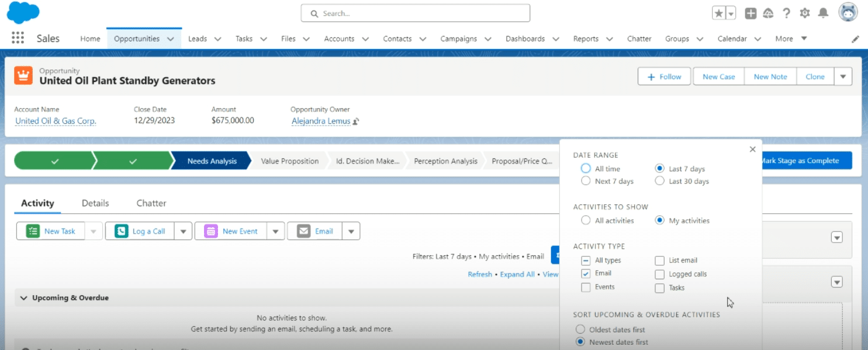Image resolution: width=868 pixels, height=350 pixels.
Task: Open the Setup gear icon
Action: [x=805, y=13]
